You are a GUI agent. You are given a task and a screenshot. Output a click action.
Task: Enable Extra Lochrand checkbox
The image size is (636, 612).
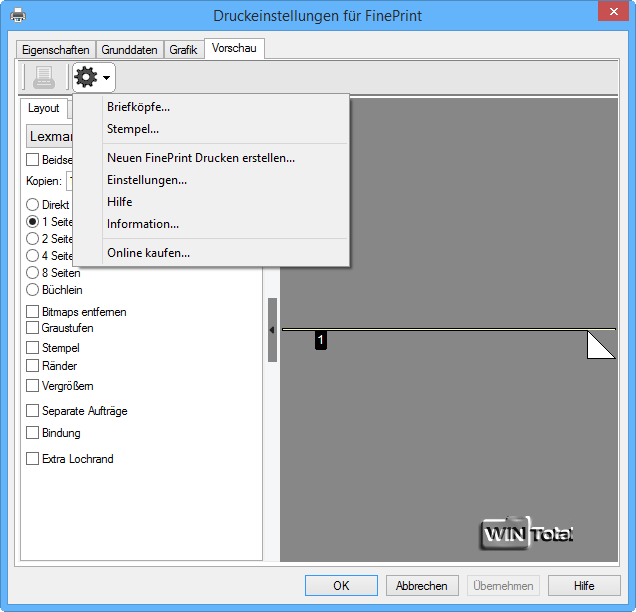pyautogui.click(x=32, y=459)
